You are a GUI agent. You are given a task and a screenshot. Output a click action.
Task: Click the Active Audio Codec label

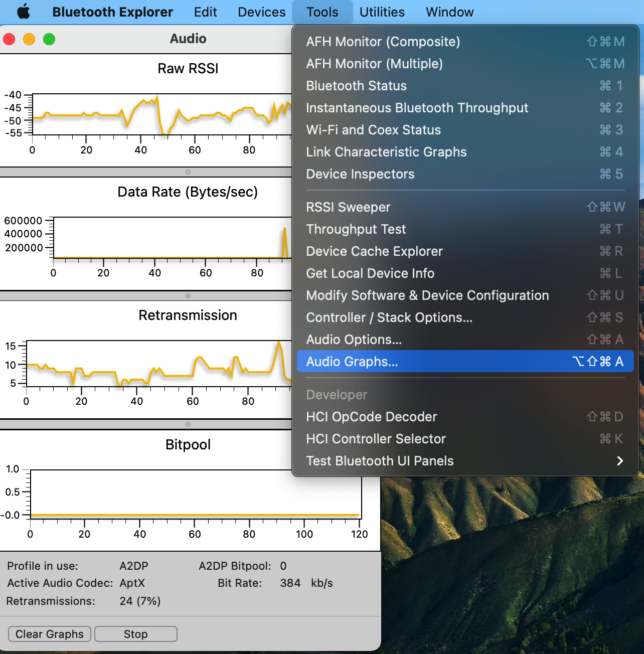pos(60,583)
